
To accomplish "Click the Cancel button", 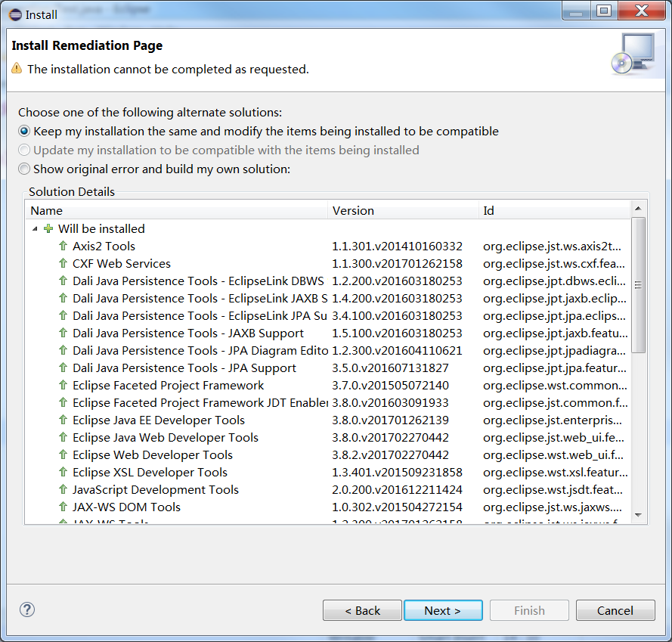I will click(x=615, y=610).
